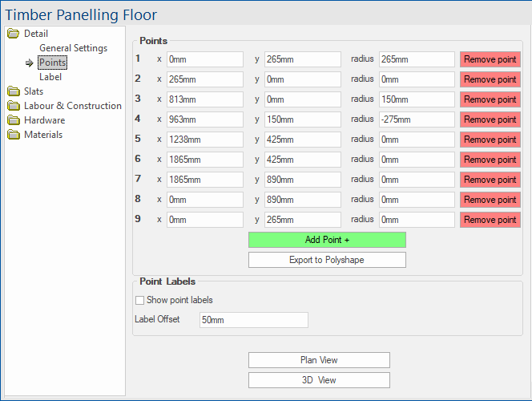Click the Materials folder icon

click(14, 135)
